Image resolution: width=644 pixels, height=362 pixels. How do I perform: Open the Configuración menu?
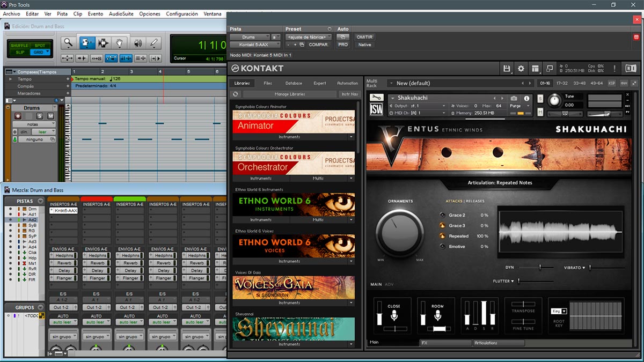pyautogui.click(x=182, y=14)
